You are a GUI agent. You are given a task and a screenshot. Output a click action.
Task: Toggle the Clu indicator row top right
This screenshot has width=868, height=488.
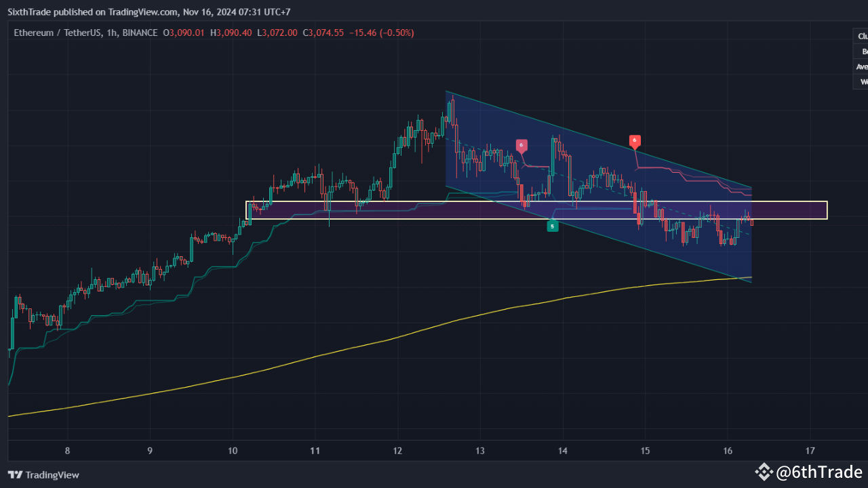(x=860, y=36)
